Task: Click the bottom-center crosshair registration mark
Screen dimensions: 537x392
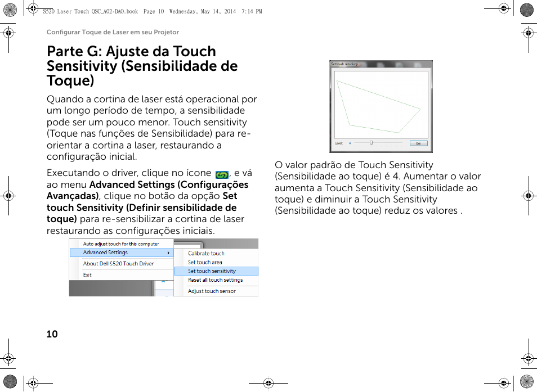Action: point(268,383)
